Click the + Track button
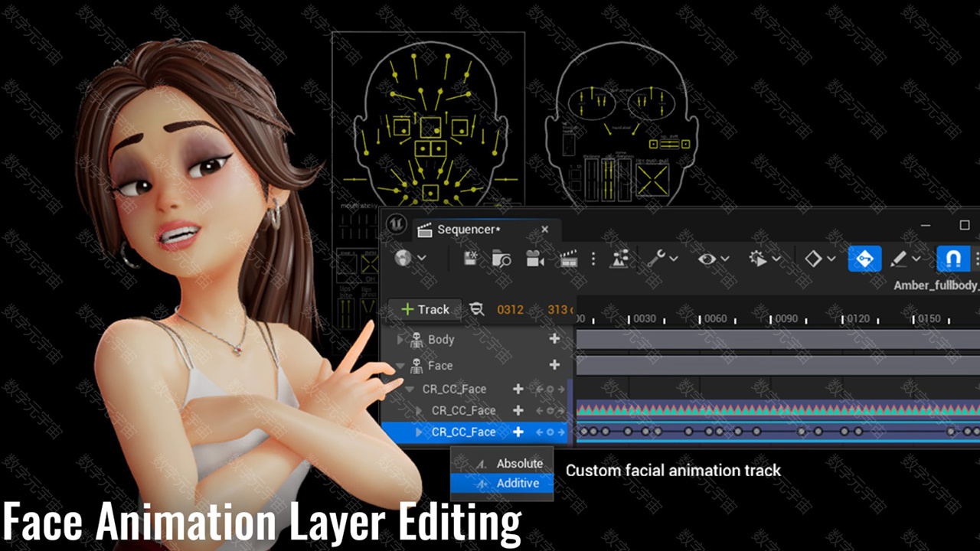The width and height of the screenshot is (980, 551). point(425,309)
